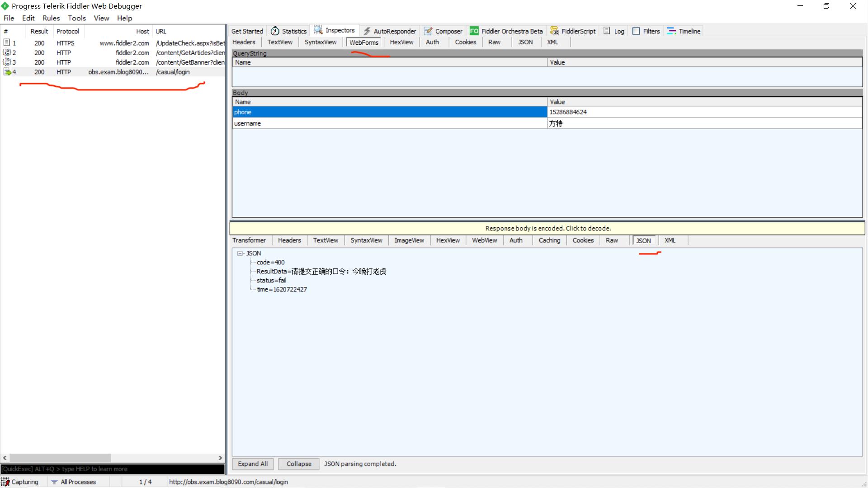
Task: Open the View menu
Action: tap(101, 18)
